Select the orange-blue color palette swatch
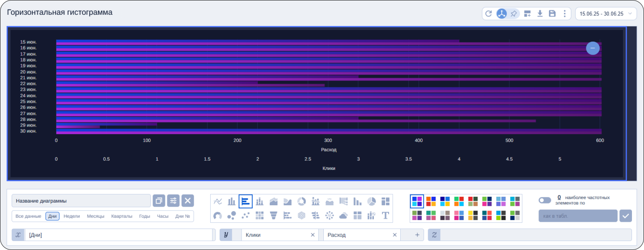Viewport: 644px width, 250px height. (431, 202)
